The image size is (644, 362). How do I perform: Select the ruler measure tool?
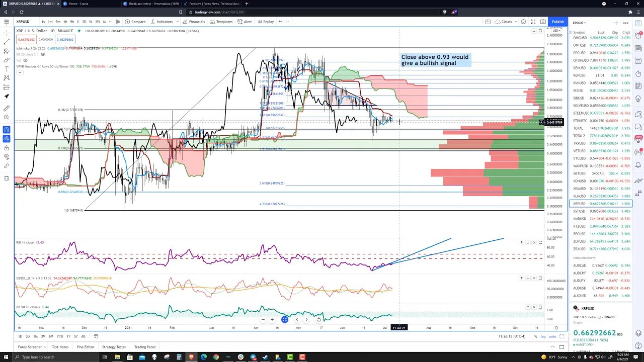point(6,108)
